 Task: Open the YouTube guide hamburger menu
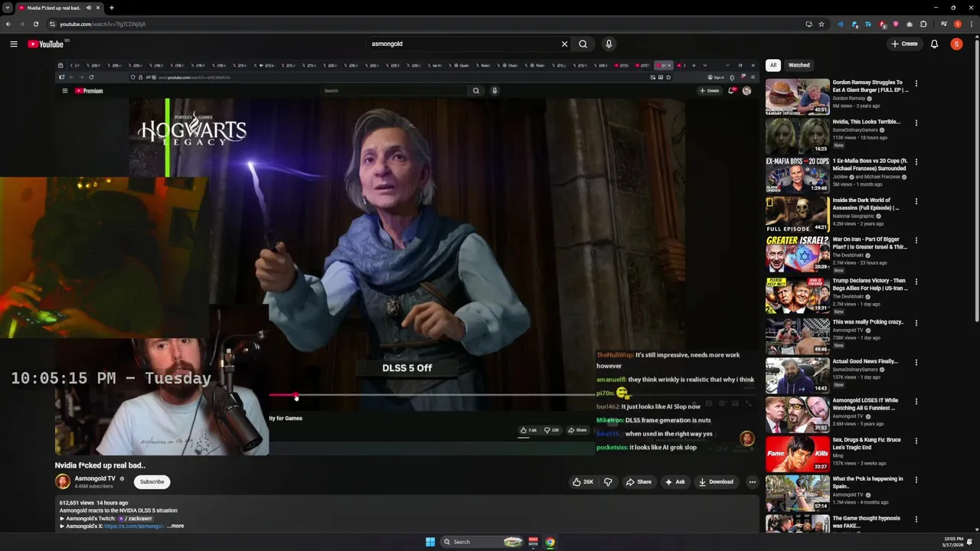pos(14,44)
